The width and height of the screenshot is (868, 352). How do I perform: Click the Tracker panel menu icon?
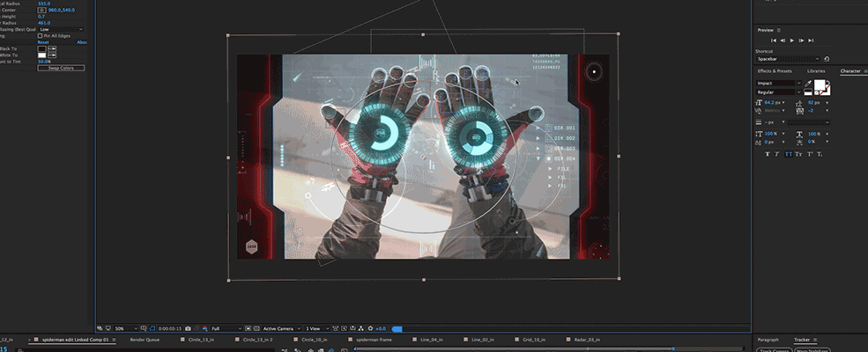(815, 340)
